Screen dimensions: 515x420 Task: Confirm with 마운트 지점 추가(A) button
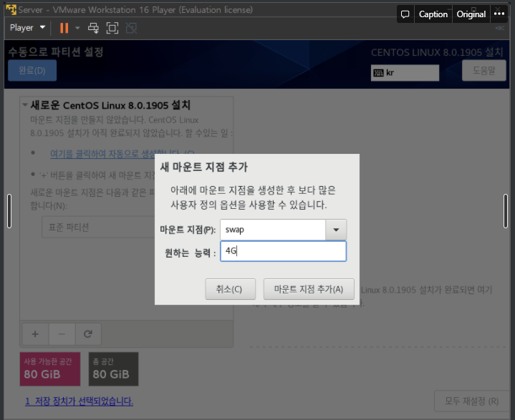309,289
